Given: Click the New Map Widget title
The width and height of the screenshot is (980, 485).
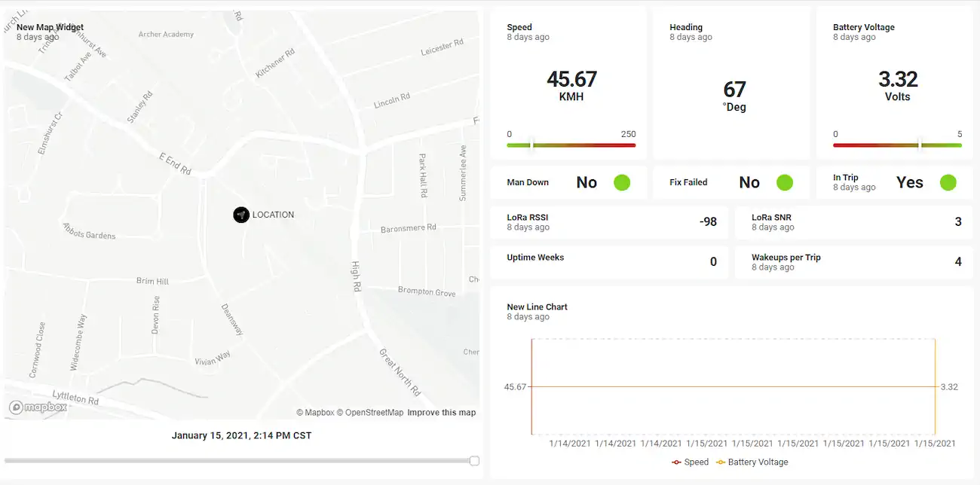Looking at the screenshot, I should (x=51, y=27).
